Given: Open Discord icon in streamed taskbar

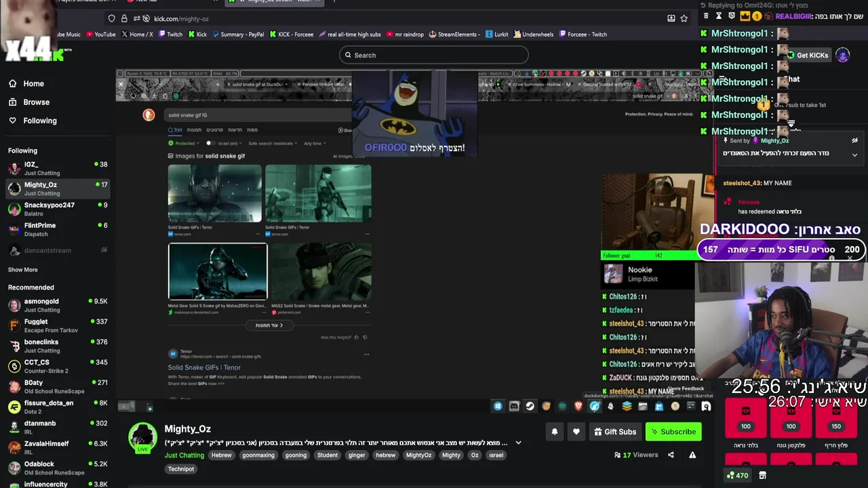Looking at the screenshot, I should (x=514, y=406).
